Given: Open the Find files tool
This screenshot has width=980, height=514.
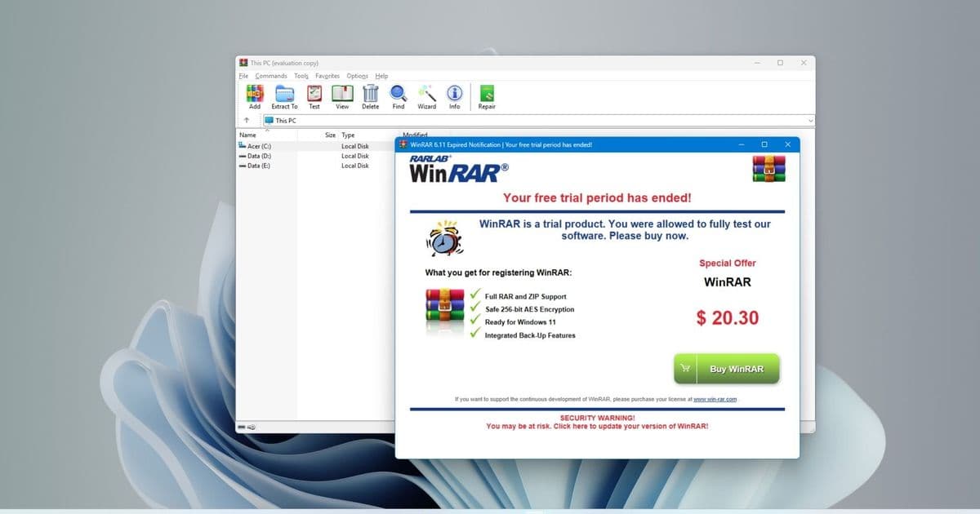Looking at the screenshot, I should (x=398, y=95).
